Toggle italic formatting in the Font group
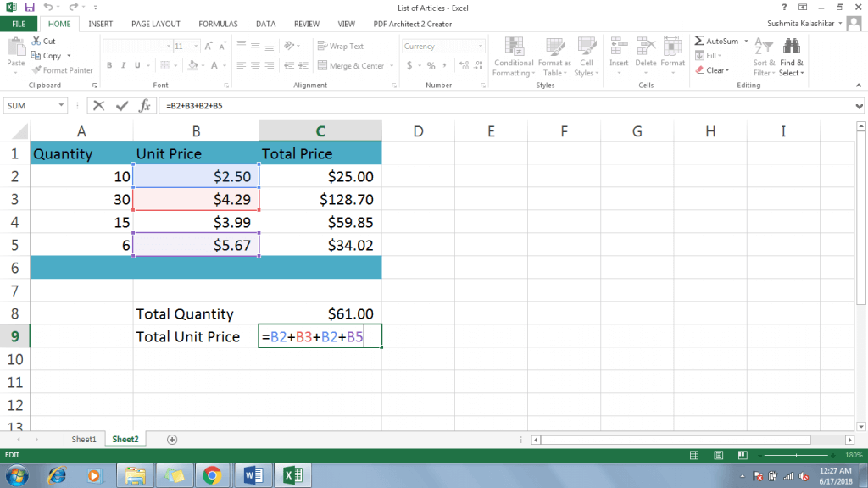Image resolution: width=868 pixels, height=488 pixels. (122, 64)
